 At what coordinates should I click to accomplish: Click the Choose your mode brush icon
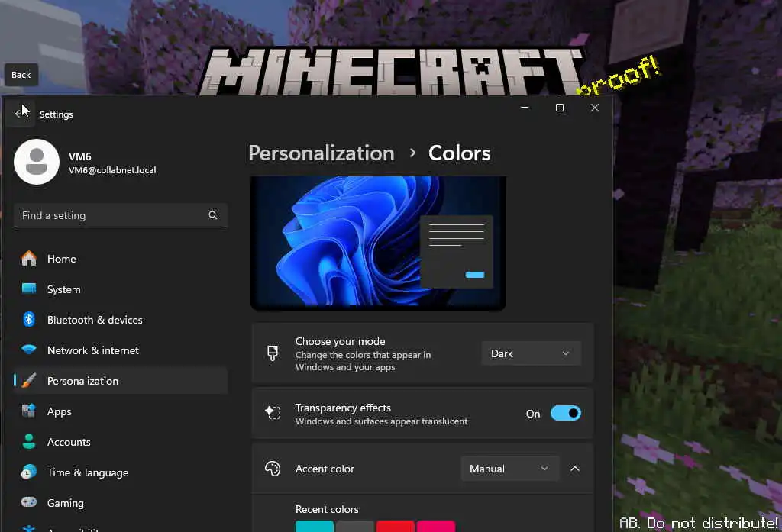273,353
